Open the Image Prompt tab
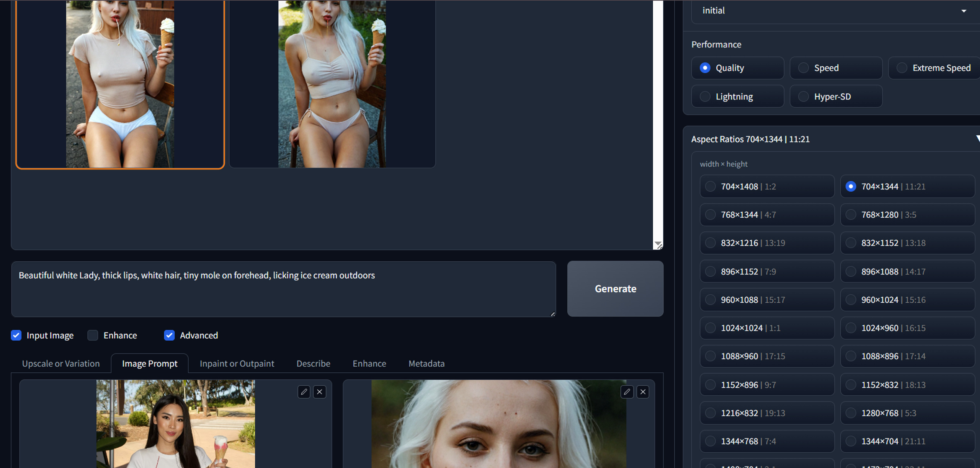 150,364
